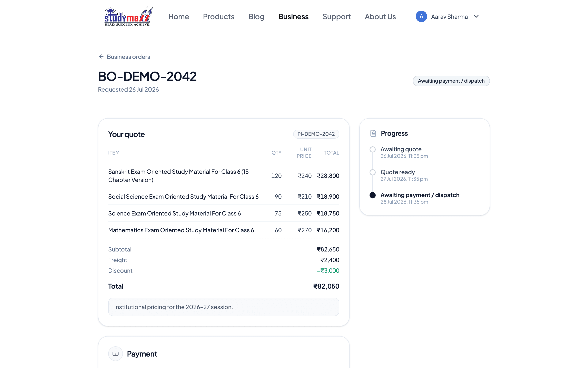This screenshot has width=588, height=368.
Task: Click the ₹270 unit price
Action: point(304,230)
